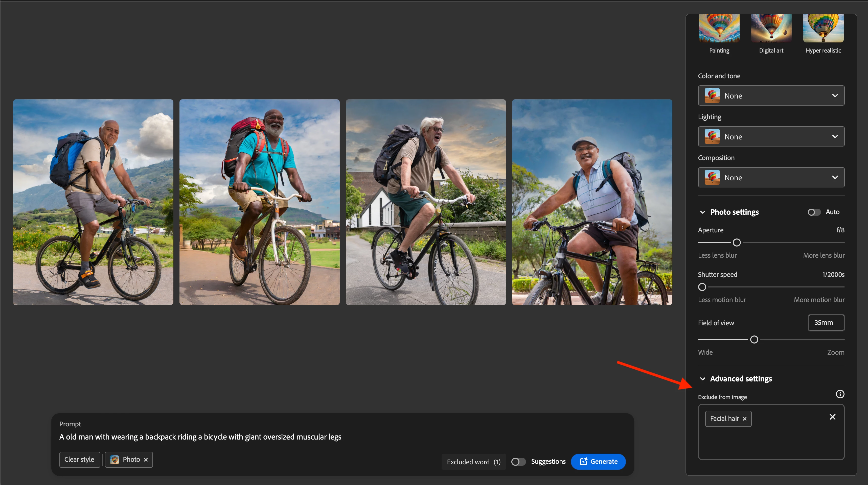Enable the Suggestions toggle
The height and width of the screenshot is (485, 868).
click(518, 462)
